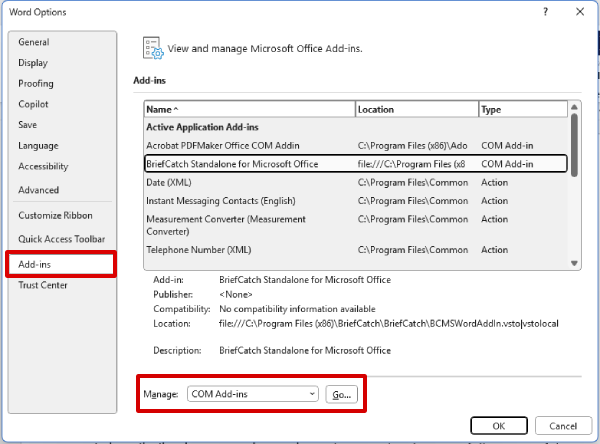
Task: Open Language settings
Action: (38, 146)
